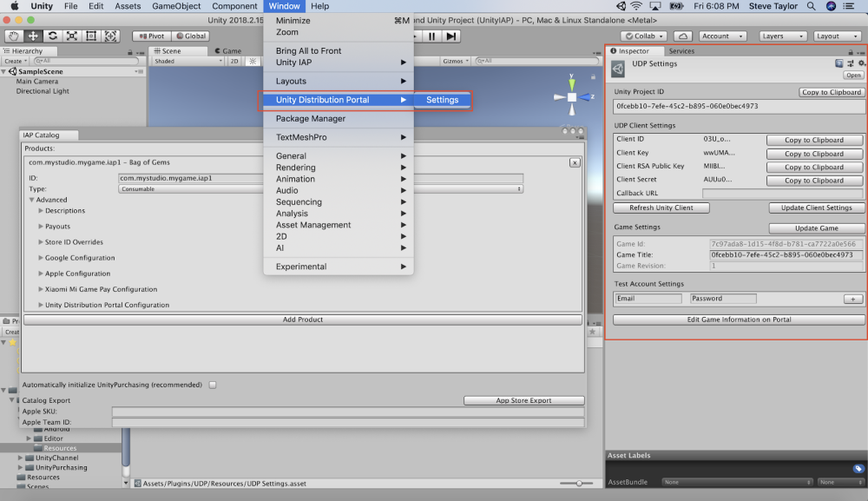Image resolution: width=868 pixels, height=501 pixels.
Task: Open the Inspector gear settings icon
Action: coord(861,63)
